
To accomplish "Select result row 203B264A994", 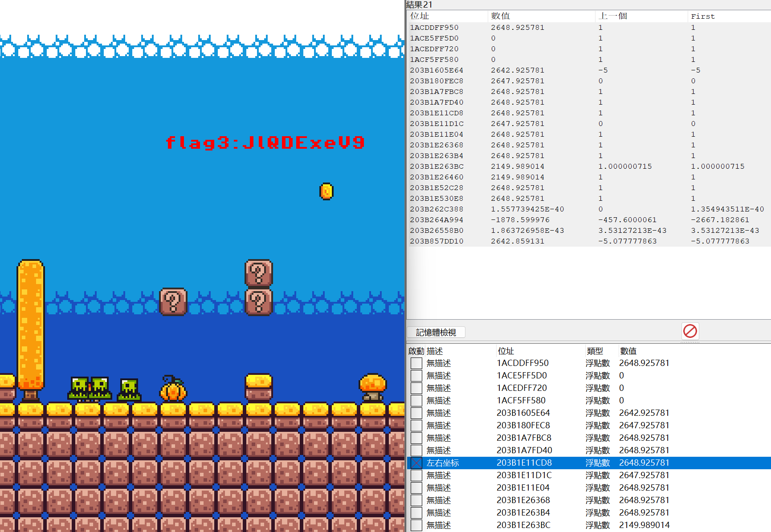I will point(589,220).
